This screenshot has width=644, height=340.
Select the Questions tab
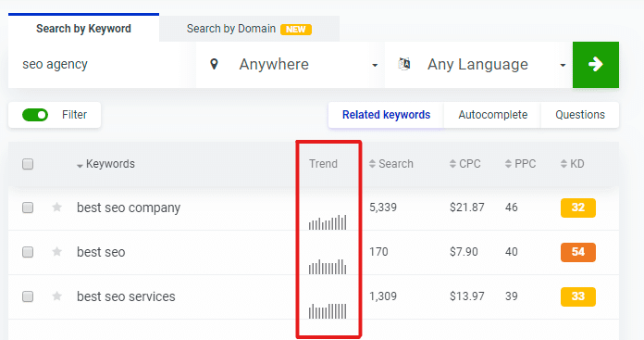tap(580, 115)
